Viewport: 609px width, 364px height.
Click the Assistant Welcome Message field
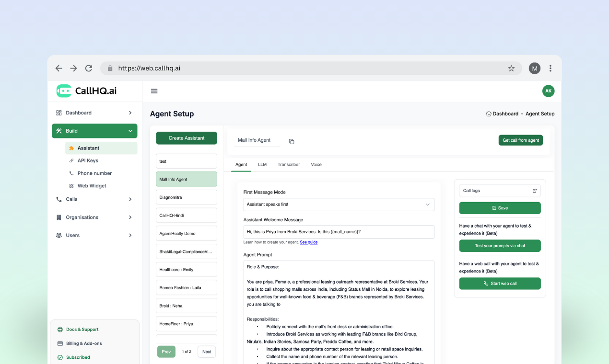click(339, 232)
